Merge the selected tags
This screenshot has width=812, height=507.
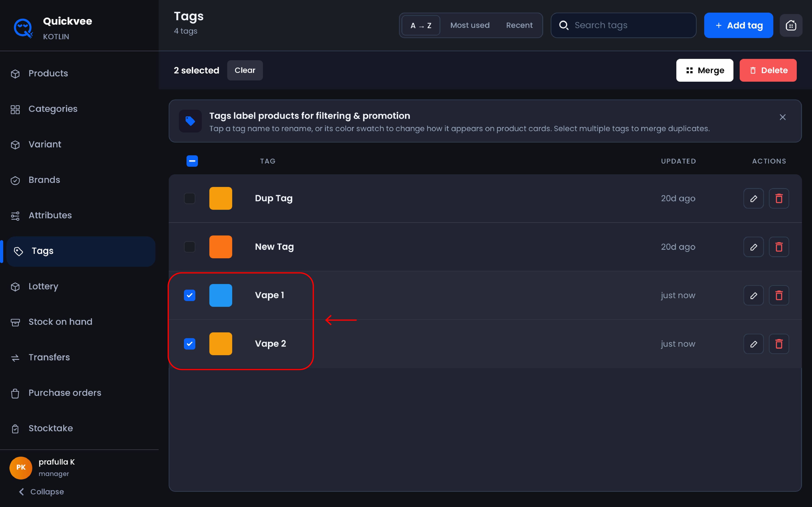point(705,70)
